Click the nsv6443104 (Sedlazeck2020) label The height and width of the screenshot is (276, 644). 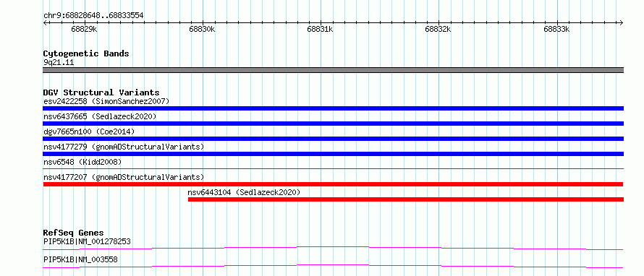coord(244,192)
